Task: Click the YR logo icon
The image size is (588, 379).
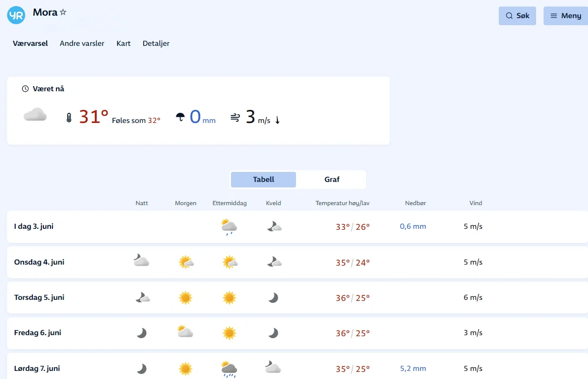Action: (x=16, y=15)
